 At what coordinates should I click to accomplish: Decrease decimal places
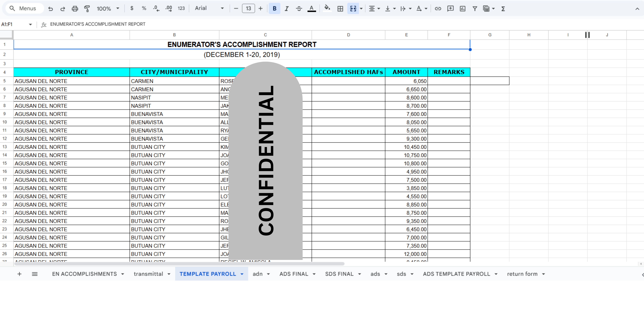click(156, 8)
